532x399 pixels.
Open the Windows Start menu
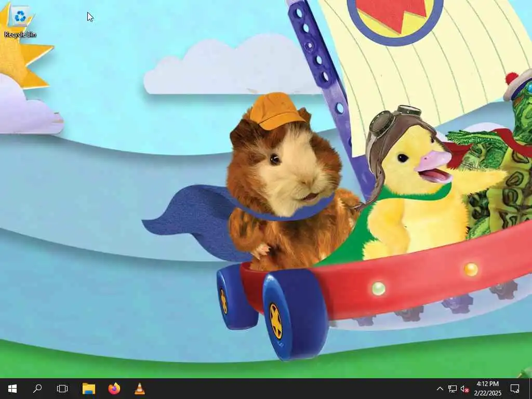click(12, 389)
